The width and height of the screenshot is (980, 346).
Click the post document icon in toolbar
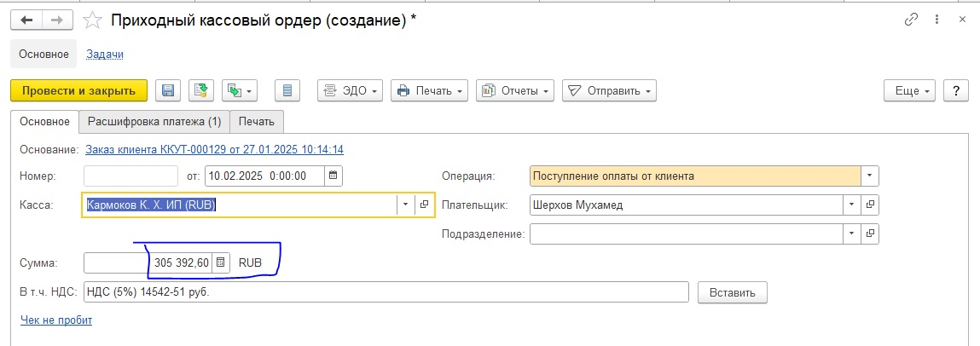coord(200,90)
